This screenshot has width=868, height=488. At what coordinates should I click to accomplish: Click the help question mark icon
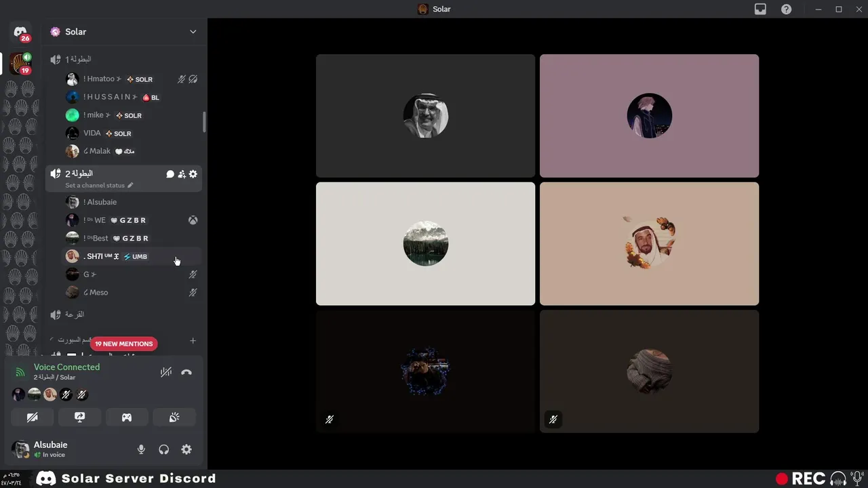(786, 9)
